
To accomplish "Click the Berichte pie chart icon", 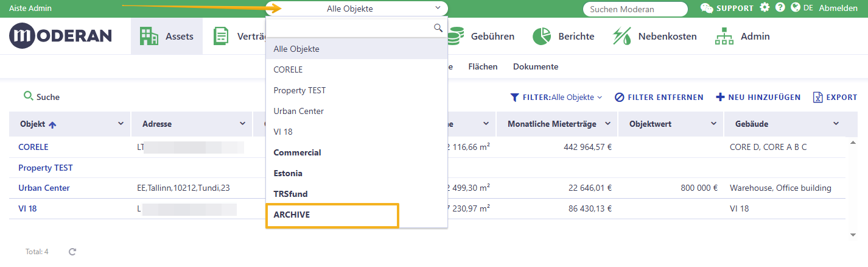I will click(542, 36).
